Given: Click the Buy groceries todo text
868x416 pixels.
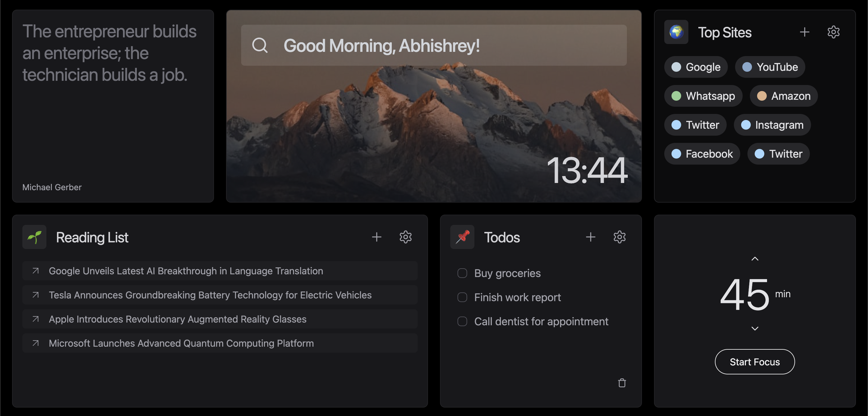Looking at the screenshot, I should pyautogui.click(x=507, y=273).
